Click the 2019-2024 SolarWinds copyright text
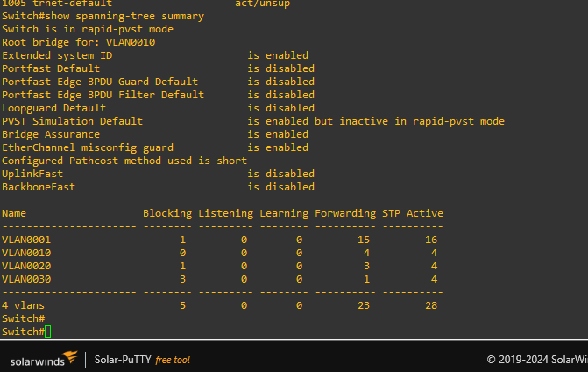 point(537,360)
